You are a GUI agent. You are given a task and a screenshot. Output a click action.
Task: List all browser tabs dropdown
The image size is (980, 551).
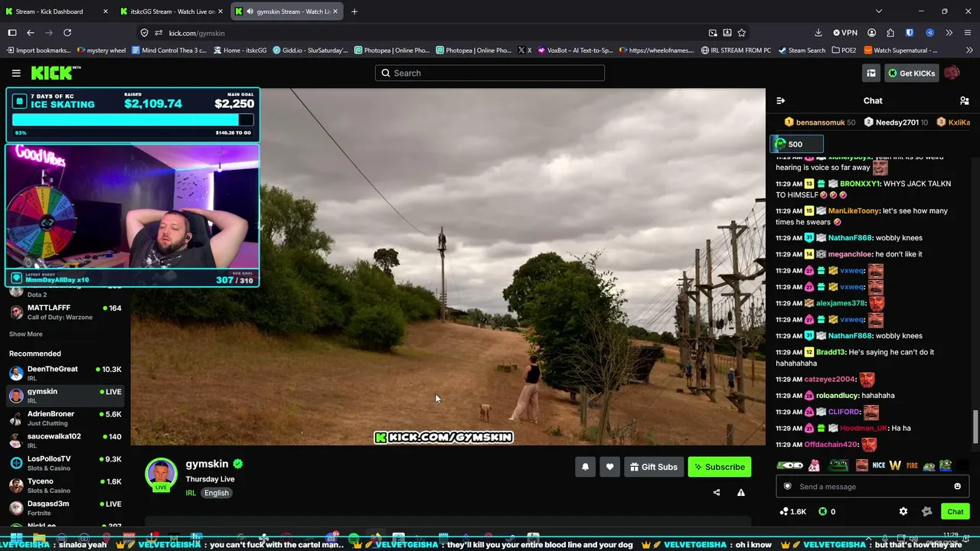879,11
